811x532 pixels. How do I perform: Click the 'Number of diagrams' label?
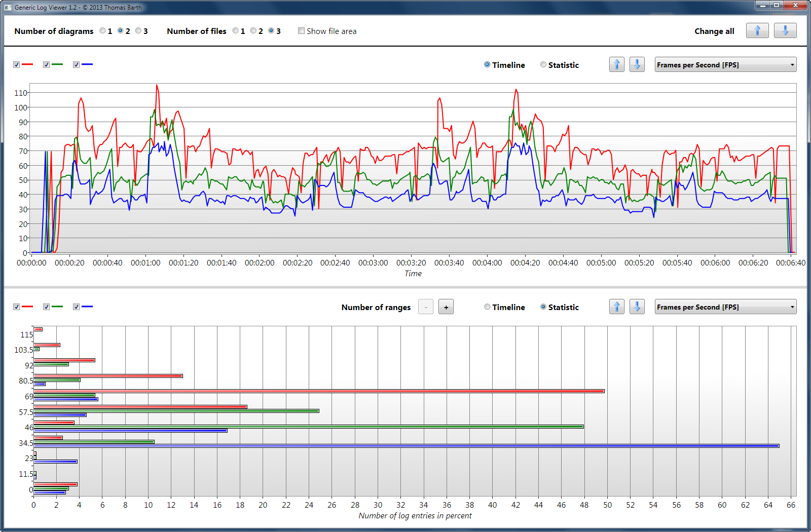(54, 31)
